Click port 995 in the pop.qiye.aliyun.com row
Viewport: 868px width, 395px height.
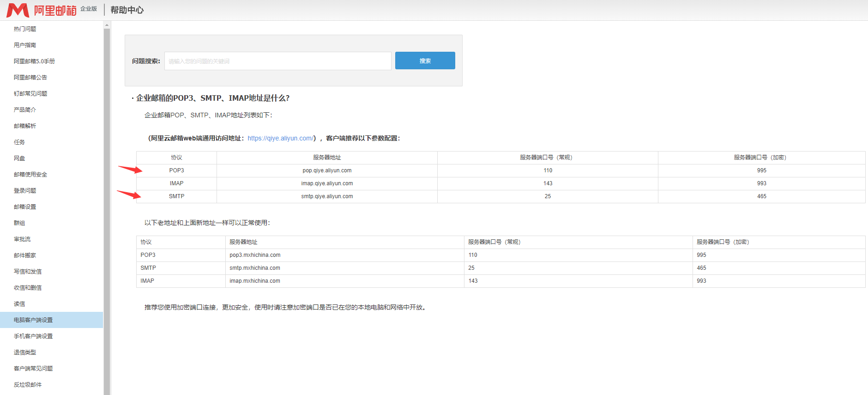coord(762,170)
